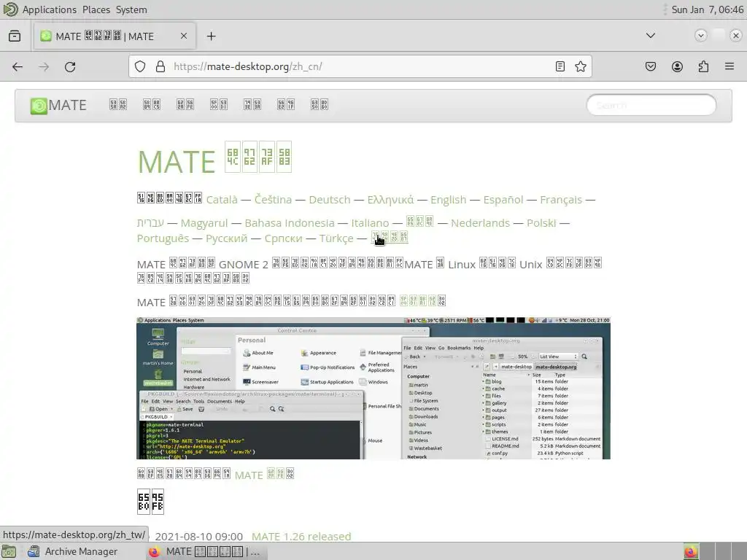Click the first item in site navigation bar
Image resolution: width=747 pixels, height=560 pixels.
click(x=118, y=104)
